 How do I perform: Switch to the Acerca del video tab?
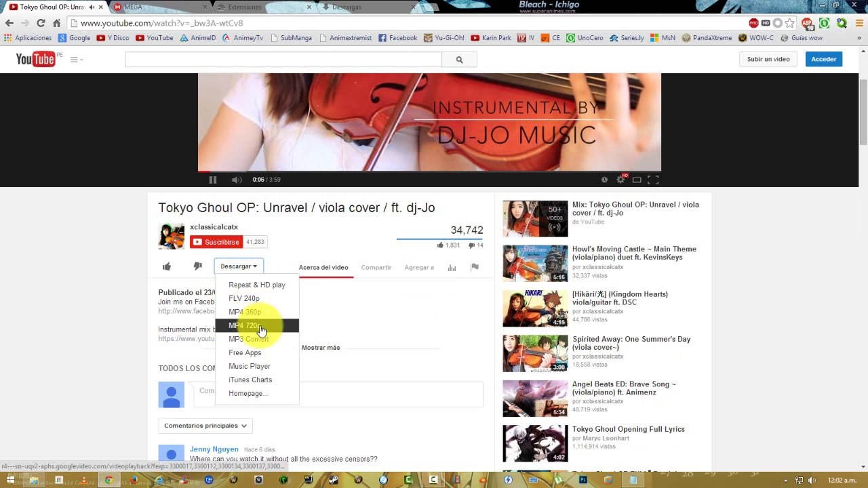tap(323, 267)
